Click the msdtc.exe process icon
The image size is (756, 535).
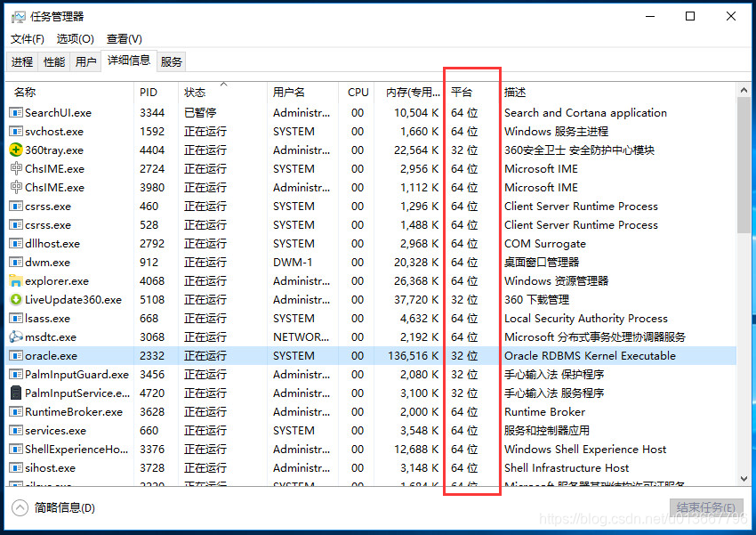click(16, 336)
